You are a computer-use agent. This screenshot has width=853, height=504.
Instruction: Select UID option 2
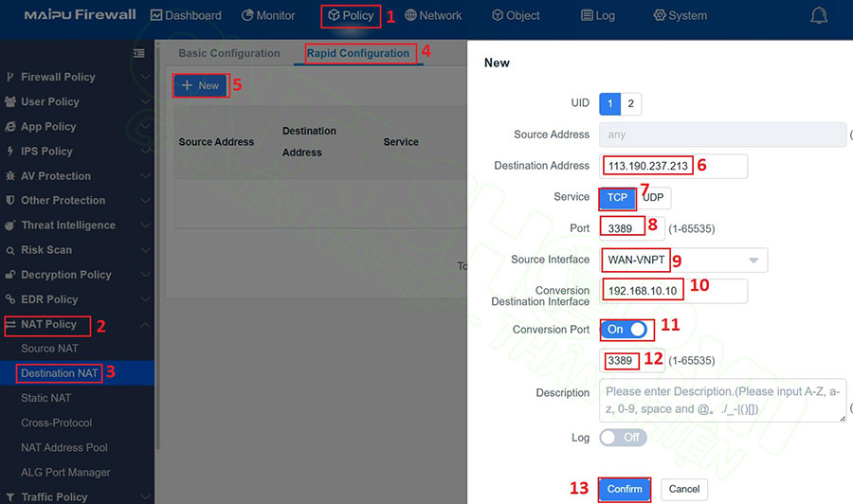[631, 104]
